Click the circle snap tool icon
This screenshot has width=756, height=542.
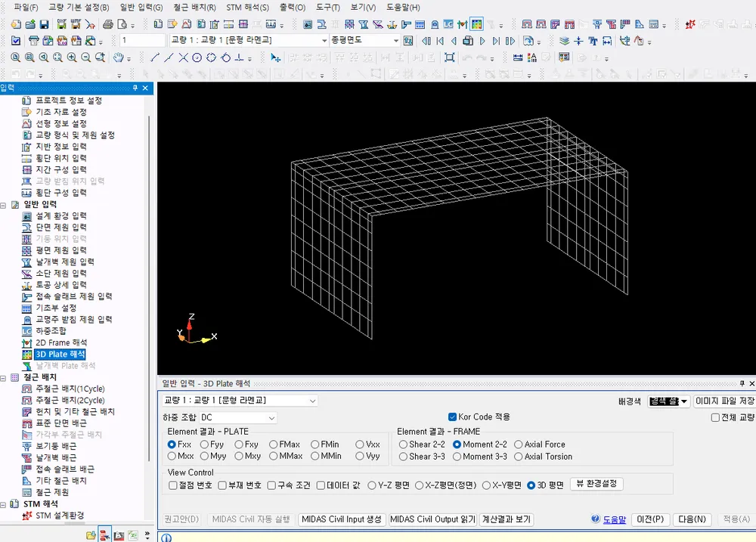click(x=197, y=57)
